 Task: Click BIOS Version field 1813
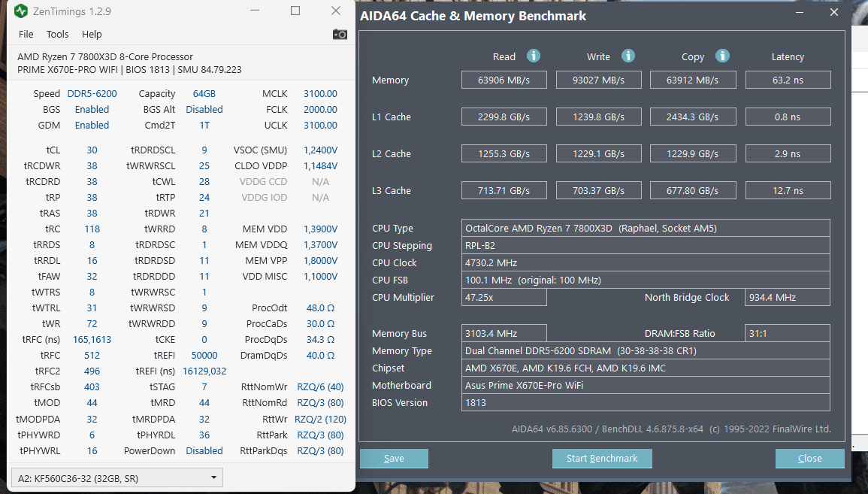coord(646,402)
